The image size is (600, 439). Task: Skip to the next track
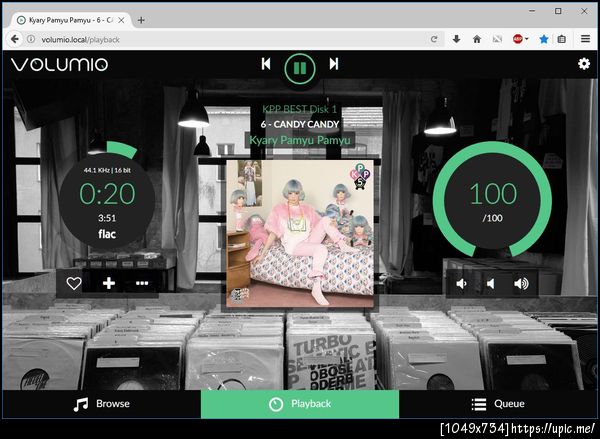click(x=334, y=64)
